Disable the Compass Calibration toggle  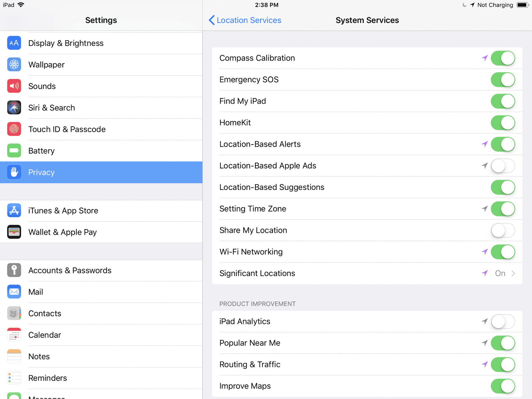click(503, 58)
